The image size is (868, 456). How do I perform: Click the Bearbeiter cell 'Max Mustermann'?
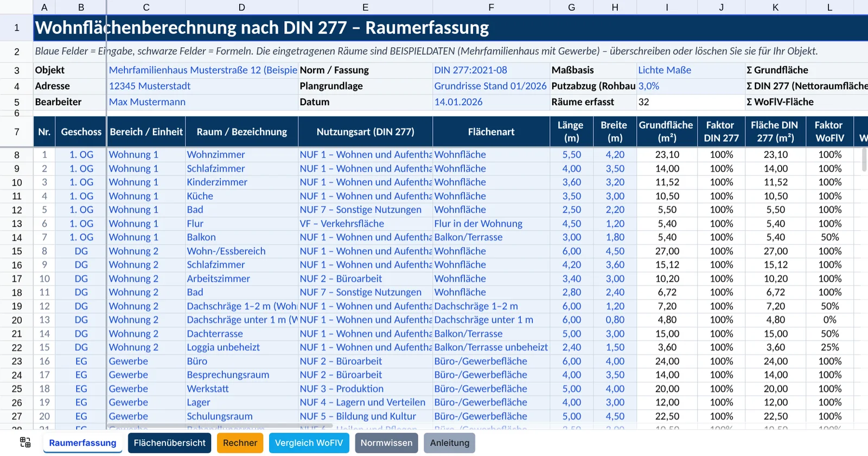click(x=202, y=102)
